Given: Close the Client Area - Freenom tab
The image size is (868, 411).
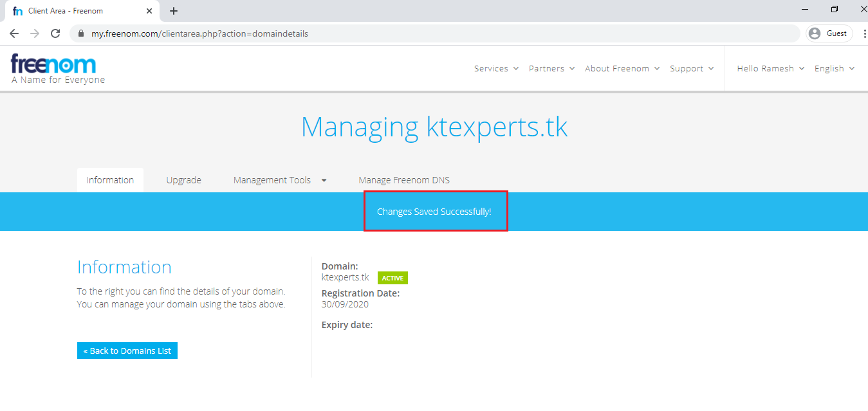Looking at the screenshot, I should click(x=149, y=11).
